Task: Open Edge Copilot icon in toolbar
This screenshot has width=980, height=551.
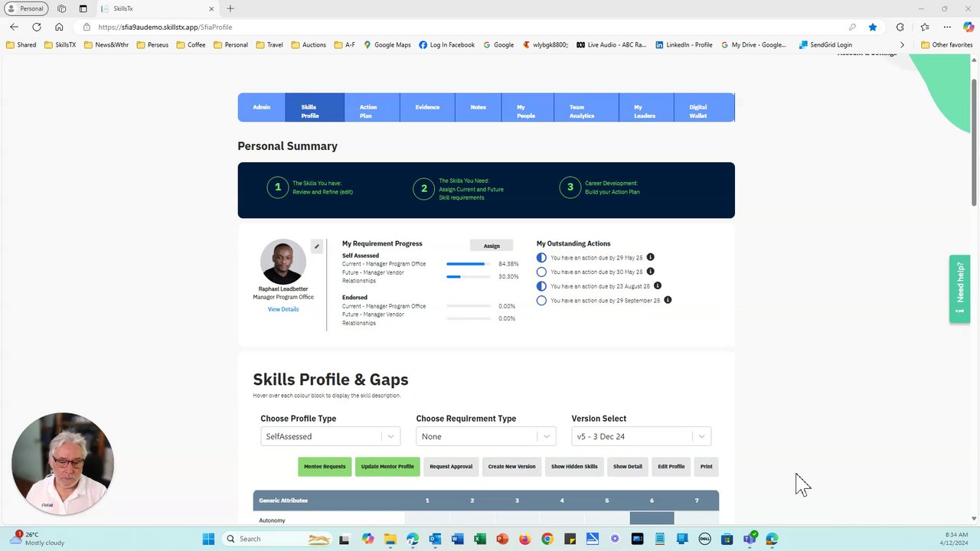Action: click(x=969, y=27)
